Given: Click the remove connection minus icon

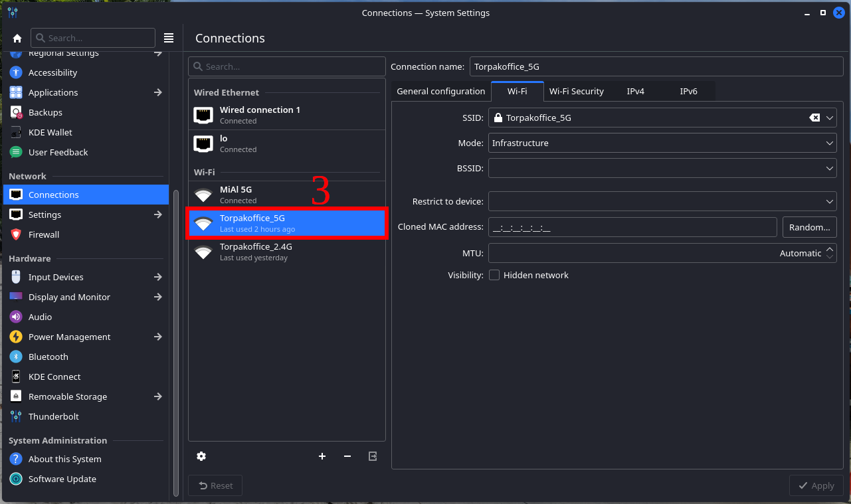Looking at the screenshot, I should (x=347, y=456).
